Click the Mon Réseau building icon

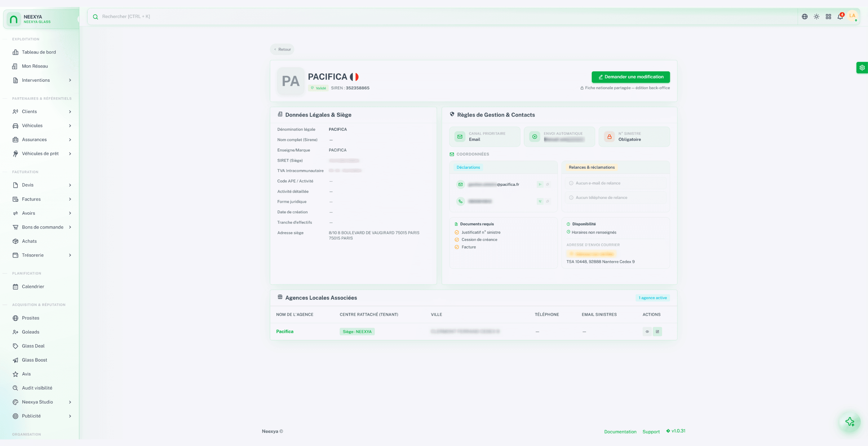(15, 66)
